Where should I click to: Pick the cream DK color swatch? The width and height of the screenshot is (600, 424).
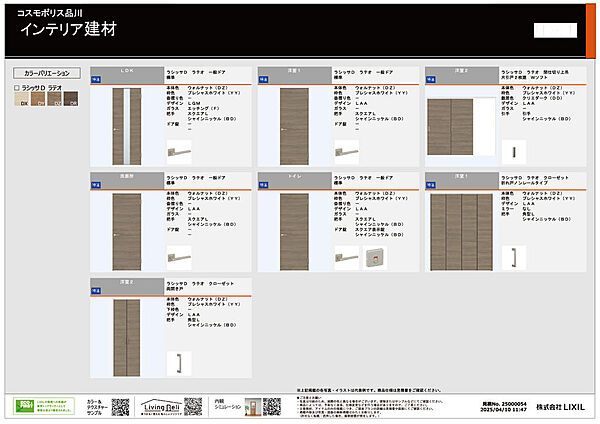pos(21,99)
